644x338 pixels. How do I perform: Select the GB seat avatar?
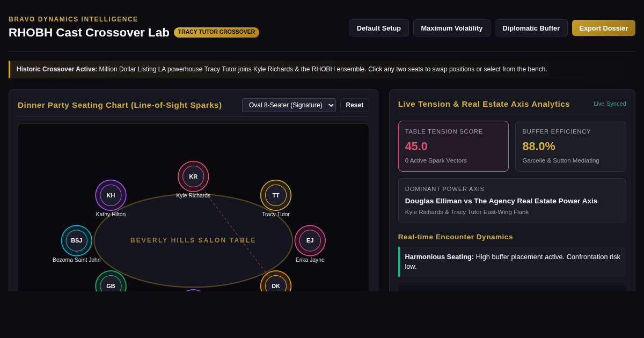111,281
